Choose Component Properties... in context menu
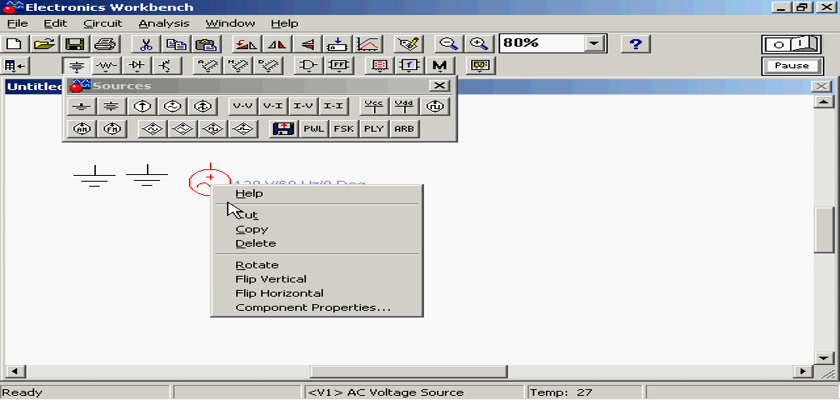Viewport: 840px width, 400px height. coord(317,308)
